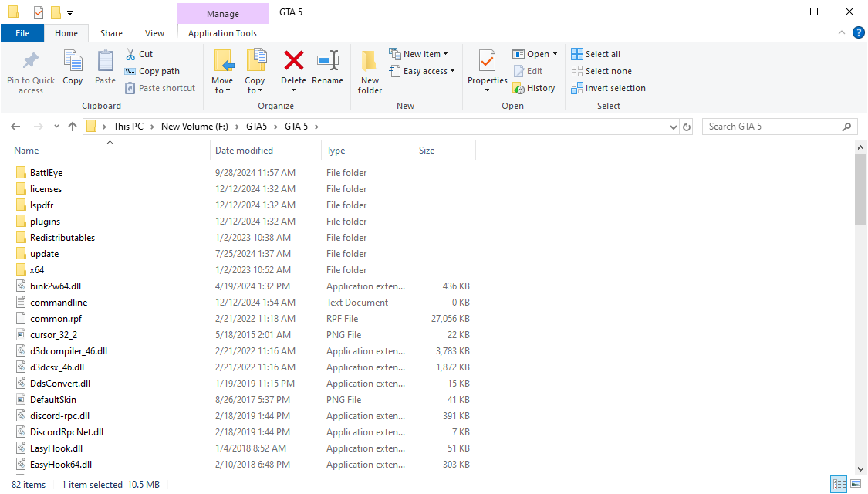Open the Recent locations dropdown arrow
868x494 pixels.
[56, 127]
